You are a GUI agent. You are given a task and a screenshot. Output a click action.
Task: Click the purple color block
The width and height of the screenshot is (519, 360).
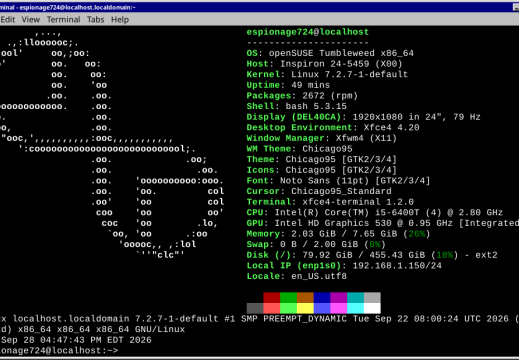339,298
